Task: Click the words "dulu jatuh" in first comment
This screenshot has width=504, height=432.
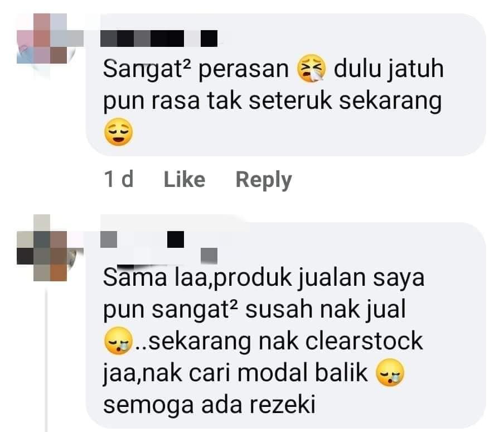Action: [x=389, y=69]
